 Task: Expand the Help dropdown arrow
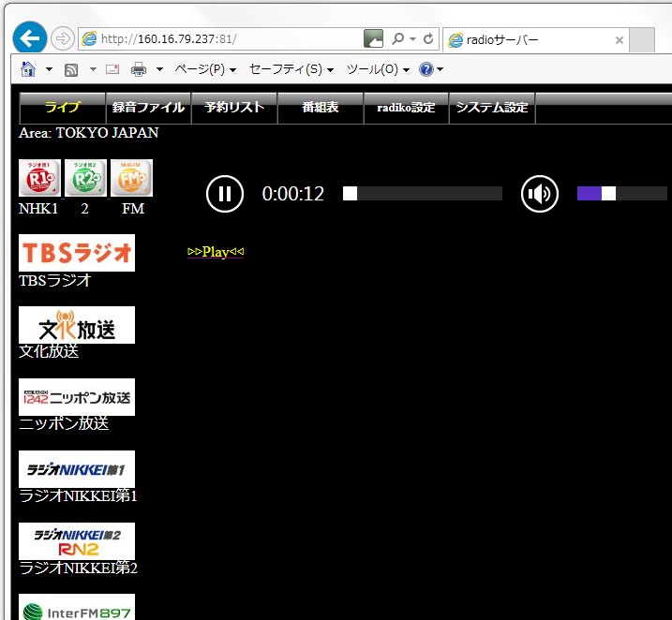tap(440, 69)
